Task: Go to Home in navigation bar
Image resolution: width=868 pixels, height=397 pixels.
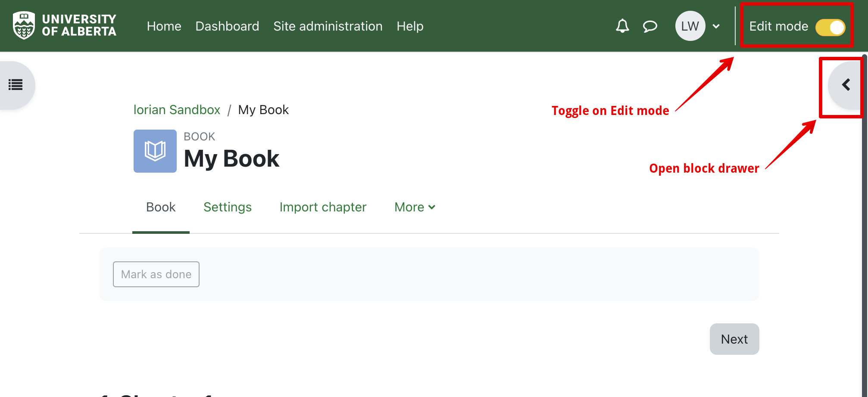Action: [164, 26]
